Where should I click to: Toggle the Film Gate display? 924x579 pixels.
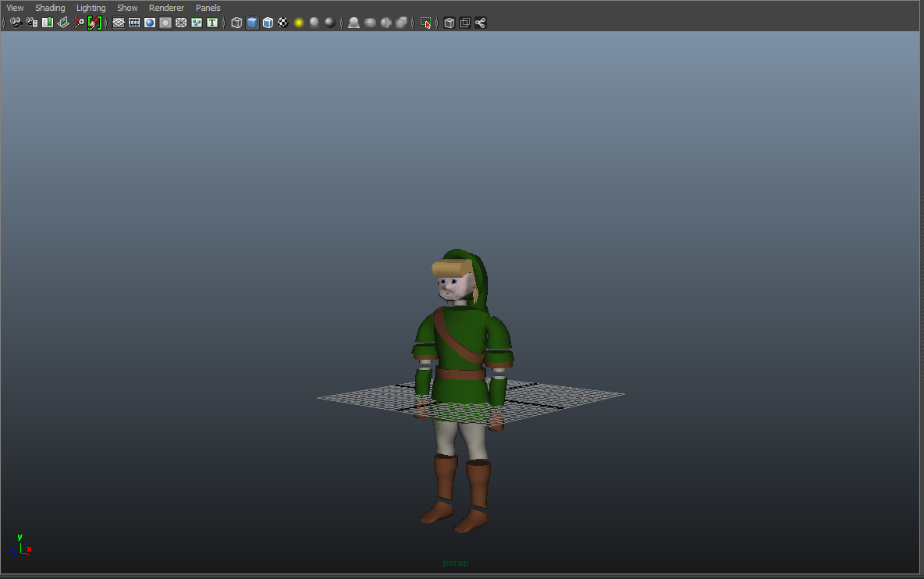(x=134, y=23)
